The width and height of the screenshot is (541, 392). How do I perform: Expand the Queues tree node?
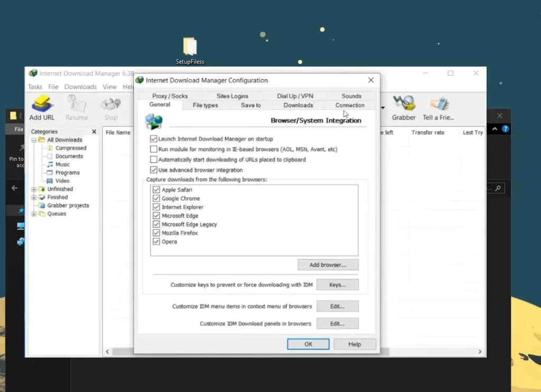34,214
